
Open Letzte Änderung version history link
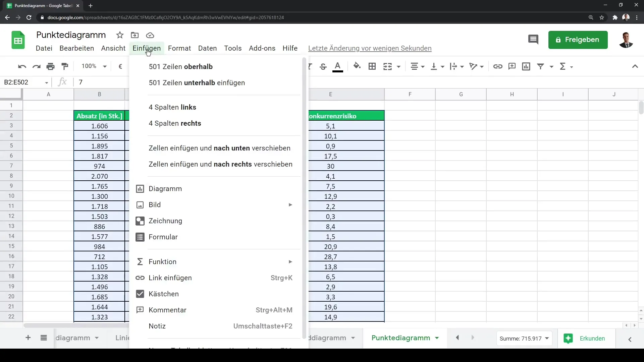370,48
